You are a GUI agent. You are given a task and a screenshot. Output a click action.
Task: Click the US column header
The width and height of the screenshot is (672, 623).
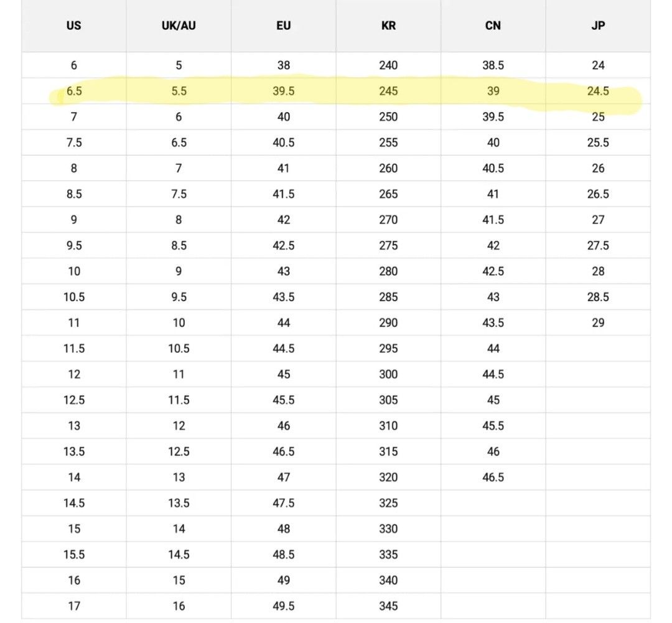tap(73, 26)
